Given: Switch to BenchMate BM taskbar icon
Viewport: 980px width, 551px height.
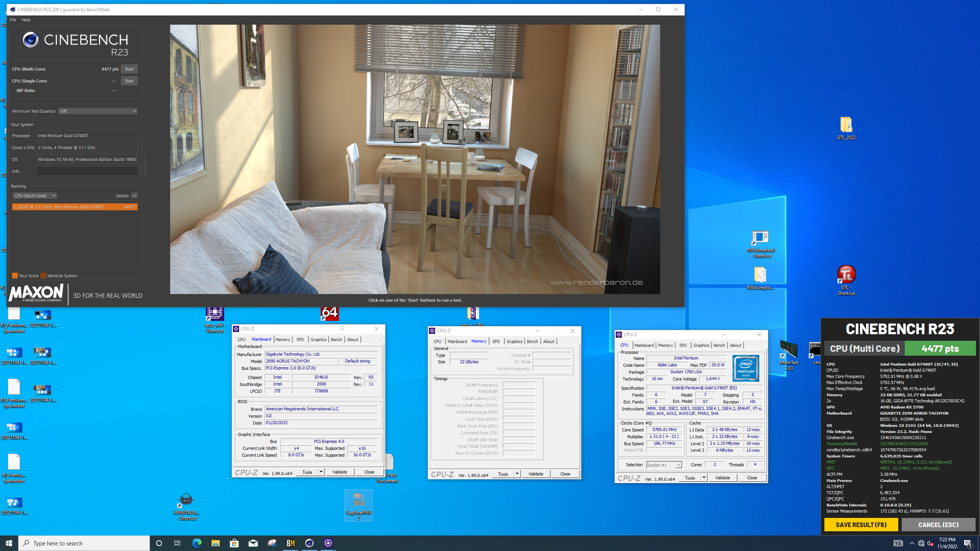Looking at the screenshot, I should point(290,543).
